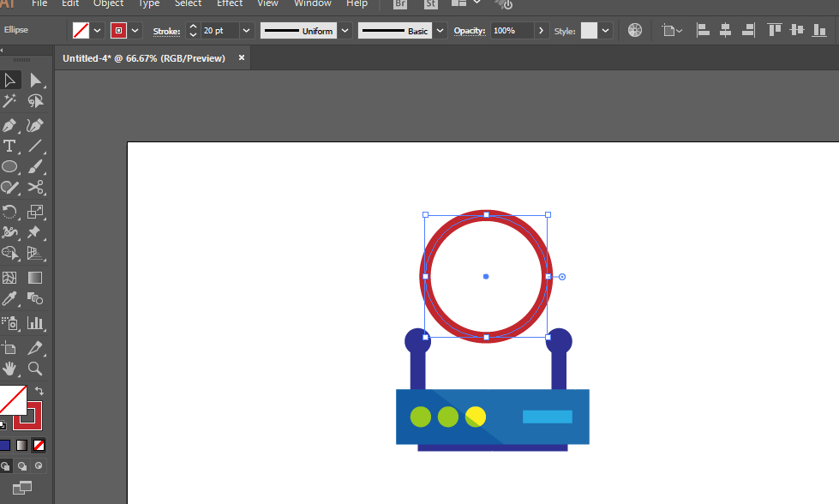Activate the Hand tool
Image resolution: width=839 pixels, height=504 pixels.
point(9,369)
